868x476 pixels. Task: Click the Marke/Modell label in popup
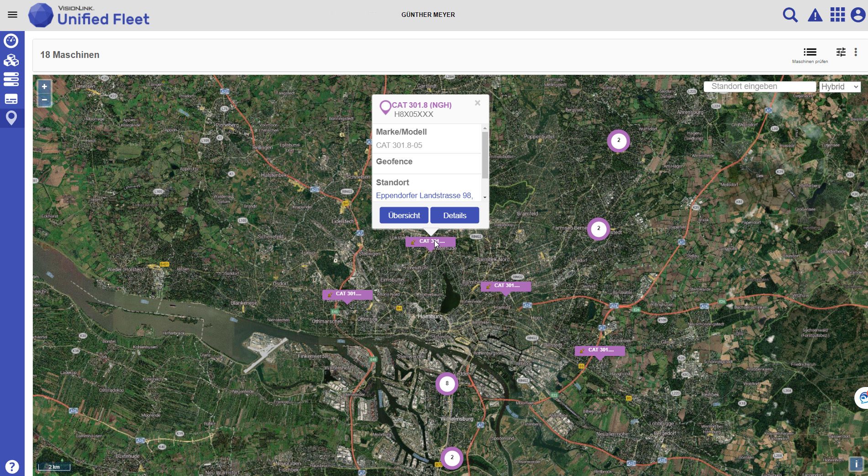tap(401, 132)
